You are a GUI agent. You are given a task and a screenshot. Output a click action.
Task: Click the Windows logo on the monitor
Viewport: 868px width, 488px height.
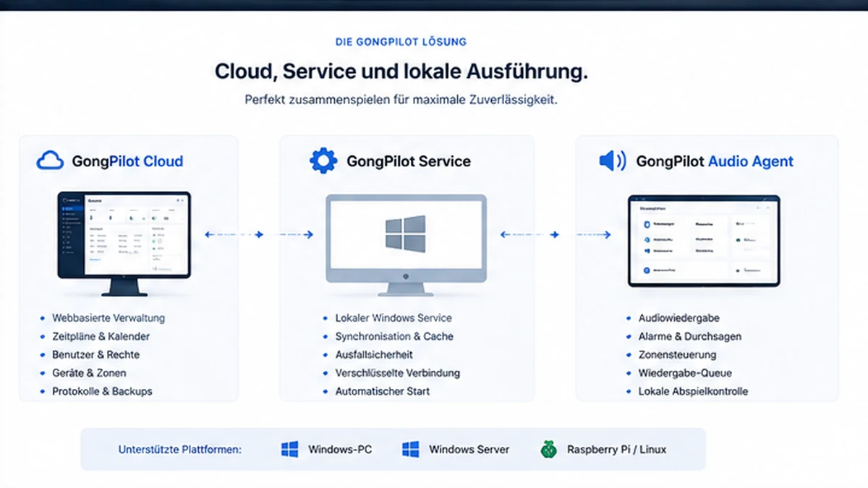405,234
